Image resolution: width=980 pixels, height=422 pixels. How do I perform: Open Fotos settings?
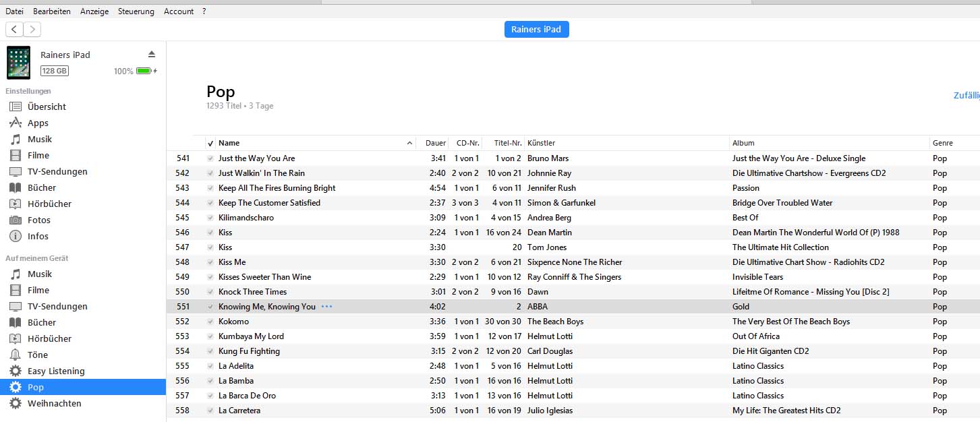coord(39,220)
